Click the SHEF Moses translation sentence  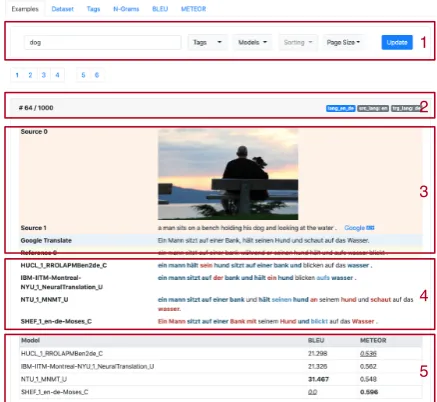[268, 322]
